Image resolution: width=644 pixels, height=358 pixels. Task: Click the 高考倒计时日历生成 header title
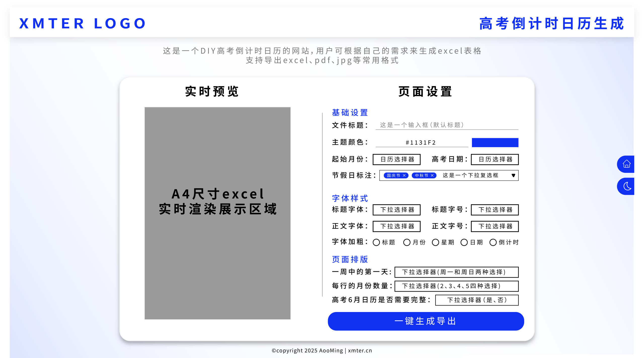click(552, 24)
